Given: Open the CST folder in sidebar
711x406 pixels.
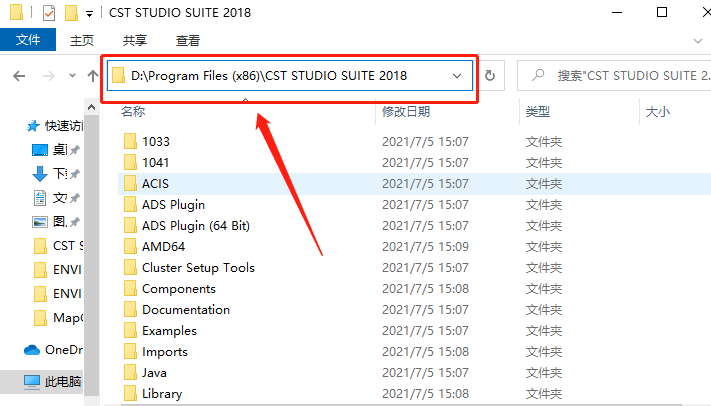Looking at the screenshot, I should (58, 246).
